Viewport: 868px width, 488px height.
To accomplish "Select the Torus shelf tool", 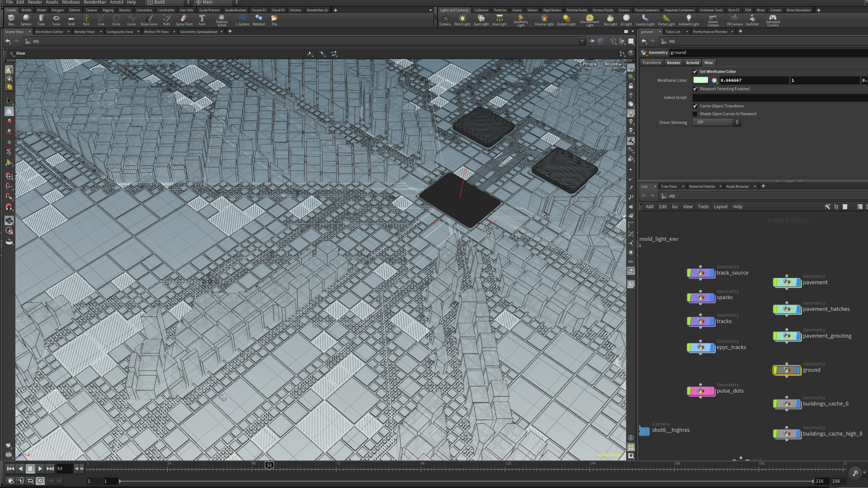I will coord(56,20).
